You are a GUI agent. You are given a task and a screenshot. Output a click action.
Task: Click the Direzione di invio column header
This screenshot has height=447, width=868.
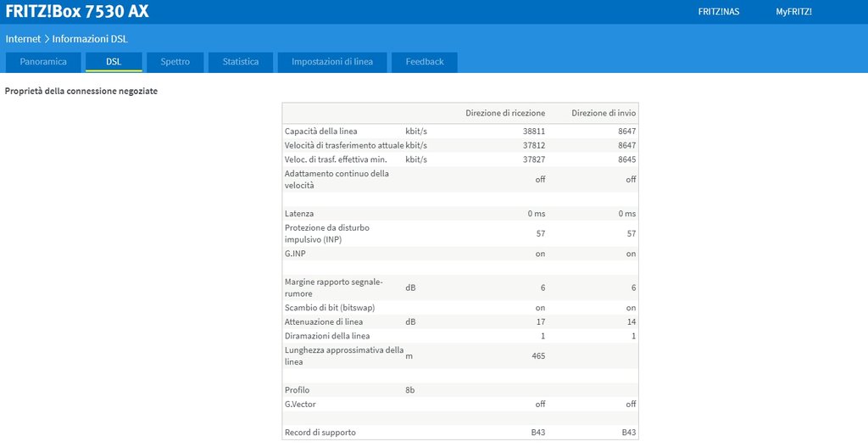(604, 113)
